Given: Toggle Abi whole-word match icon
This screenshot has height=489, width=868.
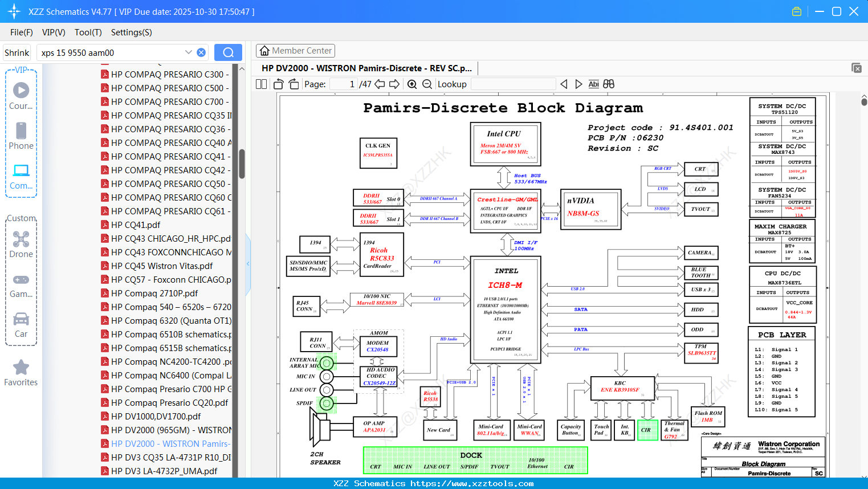Looking at the screenshot, I should tap(593, 84).
